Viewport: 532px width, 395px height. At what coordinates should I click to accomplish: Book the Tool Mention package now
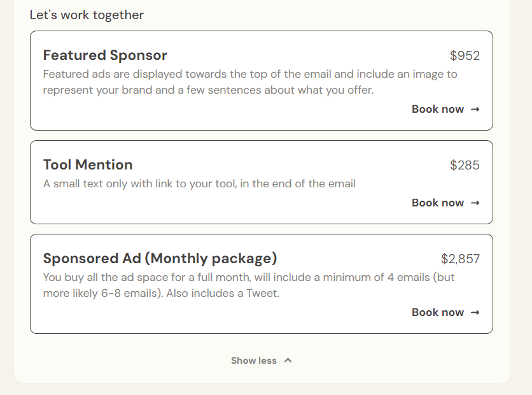[438, 203]
